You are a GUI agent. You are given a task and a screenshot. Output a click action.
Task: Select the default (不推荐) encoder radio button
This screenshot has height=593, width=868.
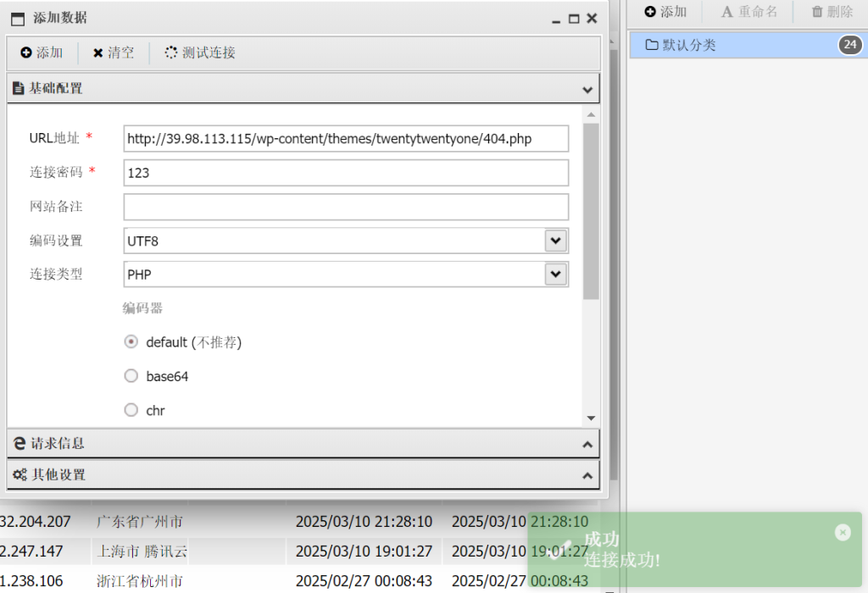131,342
